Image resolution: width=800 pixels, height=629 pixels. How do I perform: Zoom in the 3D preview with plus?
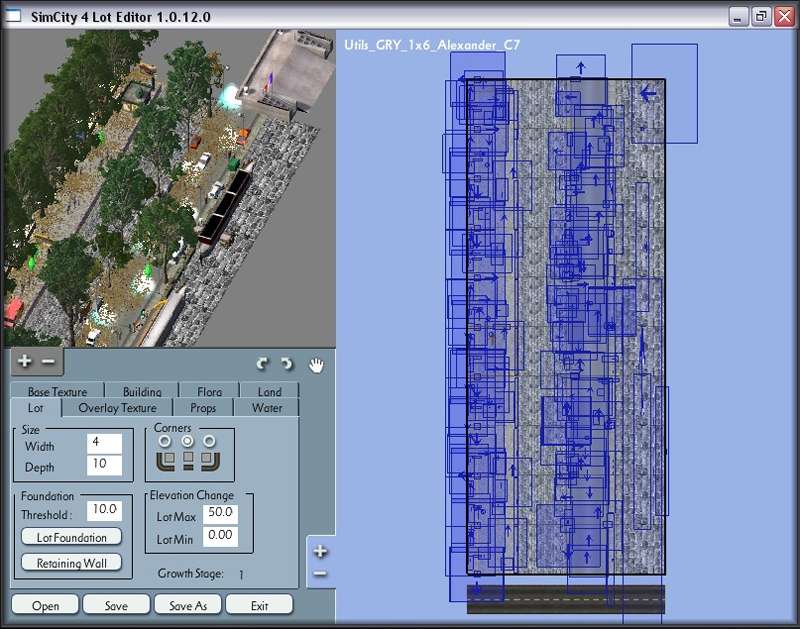pos(24,361)
